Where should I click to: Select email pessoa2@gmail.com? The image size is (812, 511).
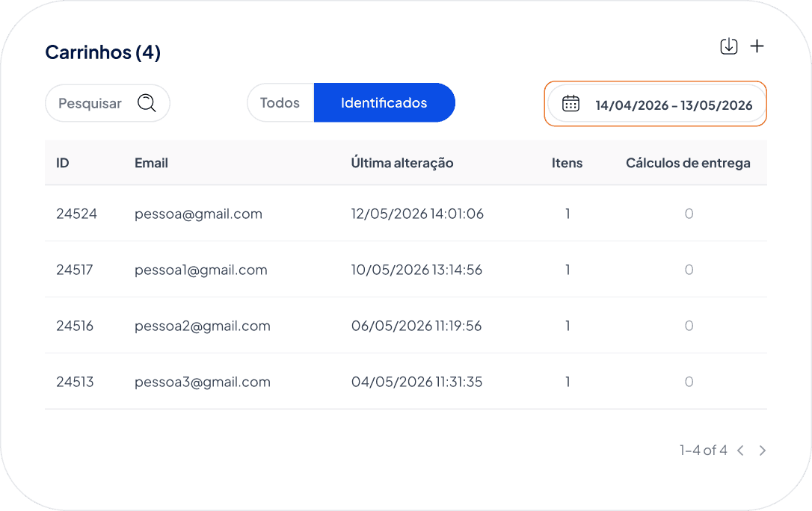tap(203, 326)
